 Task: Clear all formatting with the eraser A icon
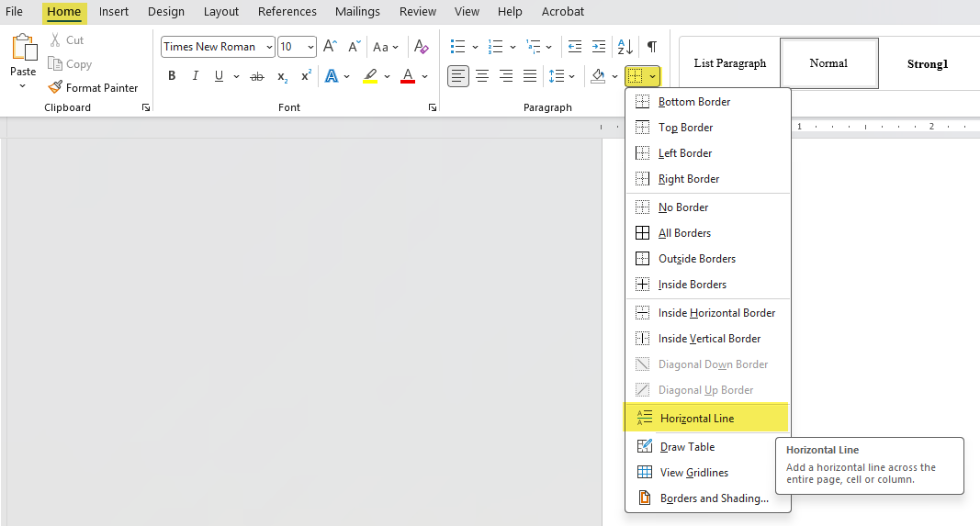tap(422, 46)
